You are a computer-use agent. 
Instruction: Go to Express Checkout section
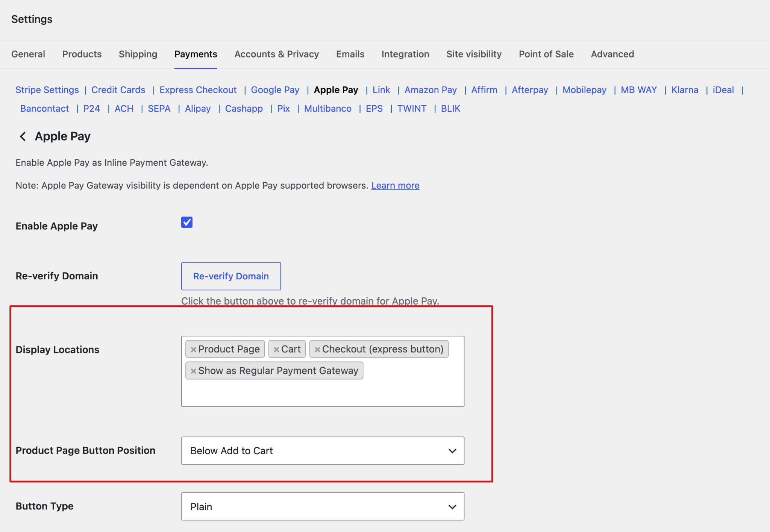click(198, 90)
